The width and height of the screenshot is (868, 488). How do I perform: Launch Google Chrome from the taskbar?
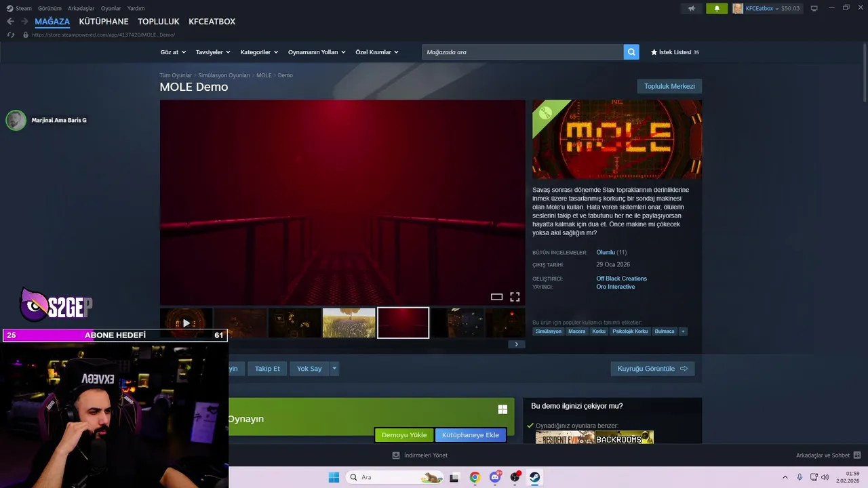[x=475, y=477]
